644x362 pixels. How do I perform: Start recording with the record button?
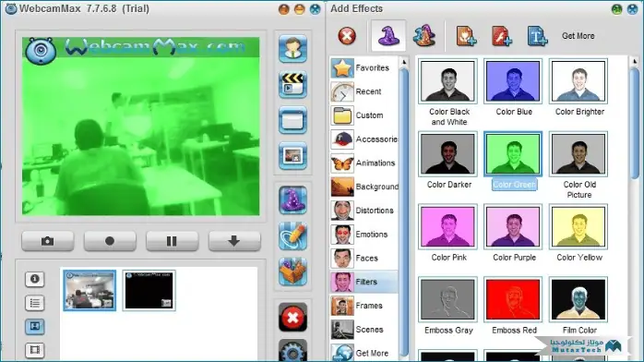[x=110, y=241]
